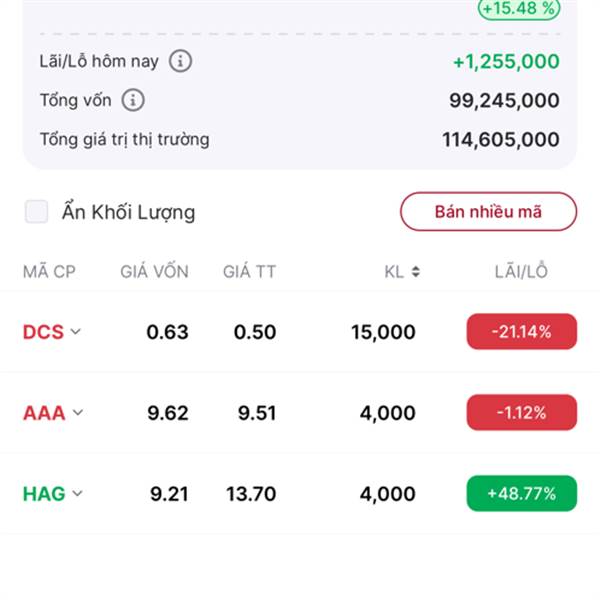Tap the Tổng giá trị thị trường value
This screenshot has width=600, height=600.
pos(501,139)
